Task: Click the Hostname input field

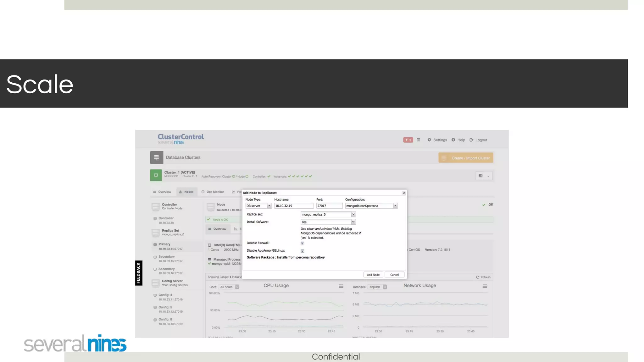Action: click(294, 206)
